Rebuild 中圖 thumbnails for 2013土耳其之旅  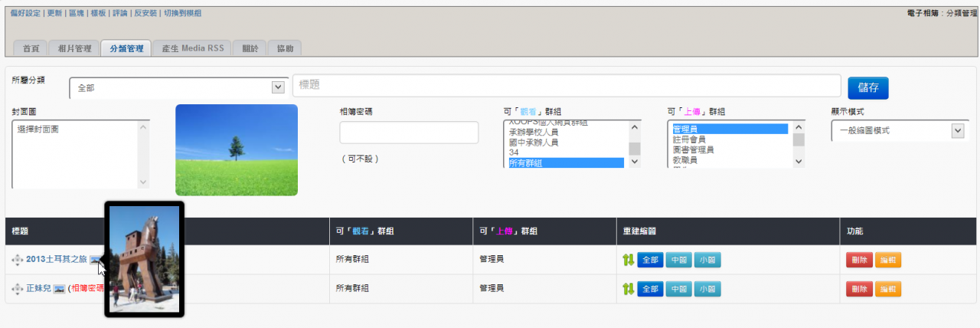[x=678, y=260]
